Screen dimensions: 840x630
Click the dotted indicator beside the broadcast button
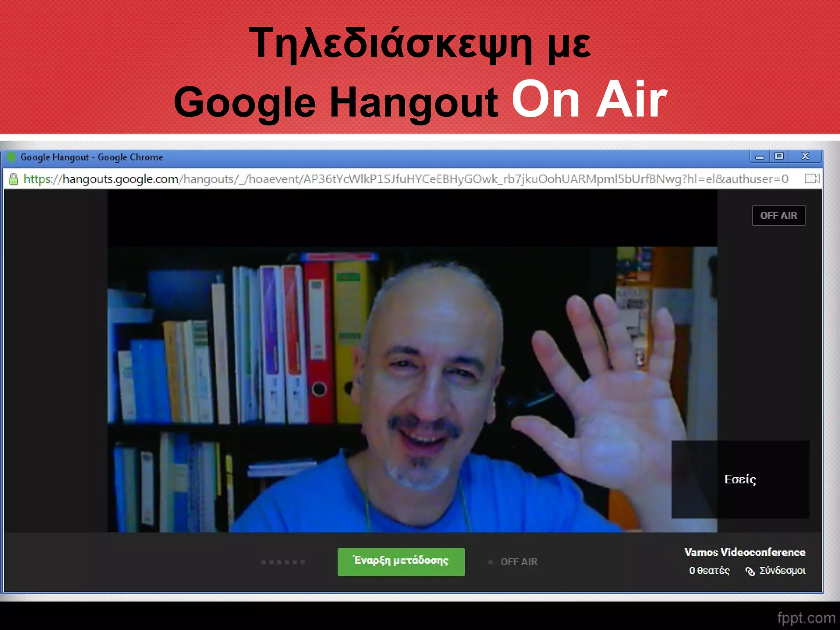tap(283, 562)
